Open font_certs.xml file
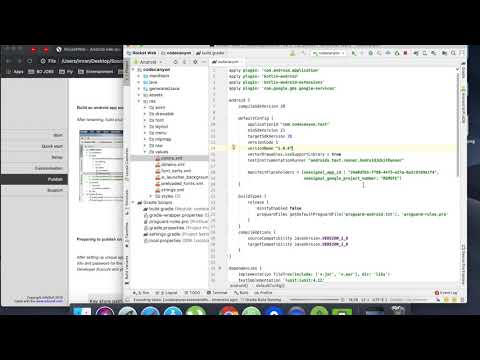 pos(173,171)
